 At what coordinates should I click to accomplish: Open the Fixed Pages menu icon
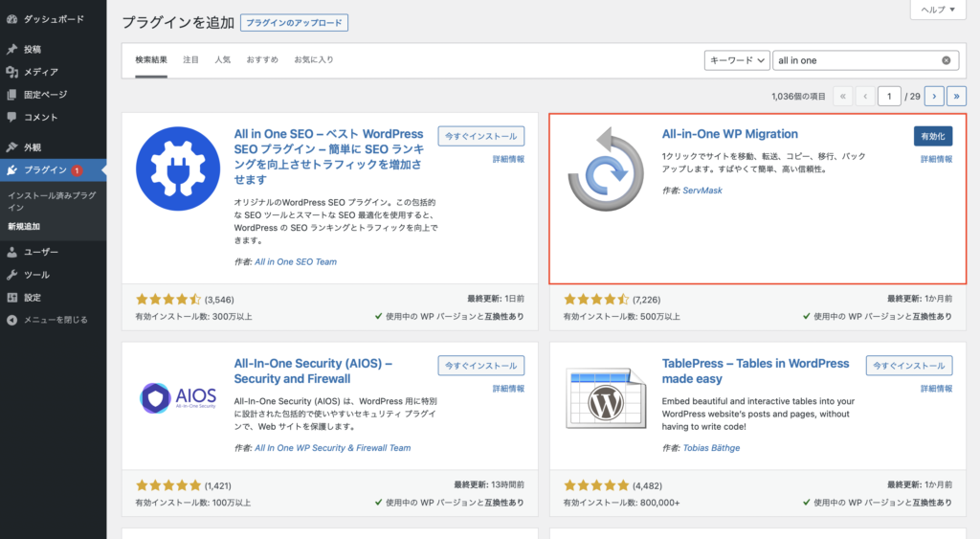11,95
